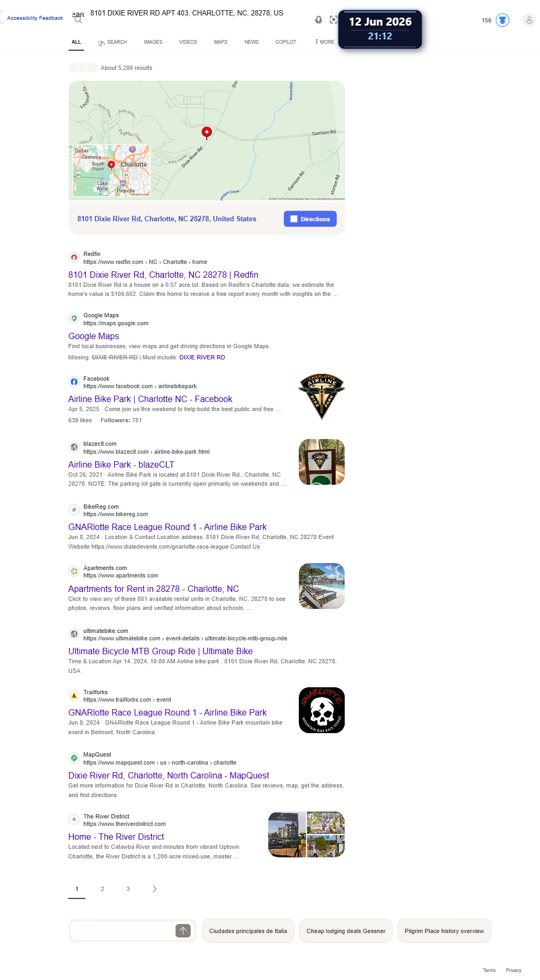Open Home - The River District result
This screenshot has height=980, width=540.
point(116,837)
